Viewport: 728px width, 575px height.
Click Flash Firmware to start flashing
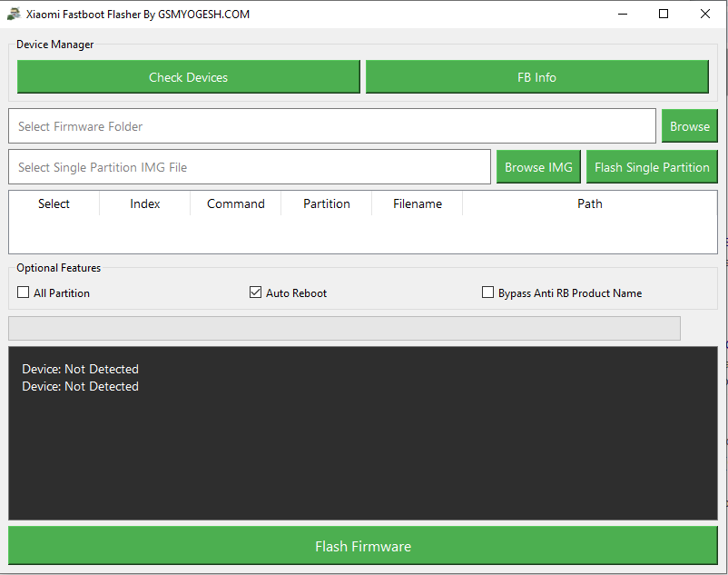[x=363, y=547]
